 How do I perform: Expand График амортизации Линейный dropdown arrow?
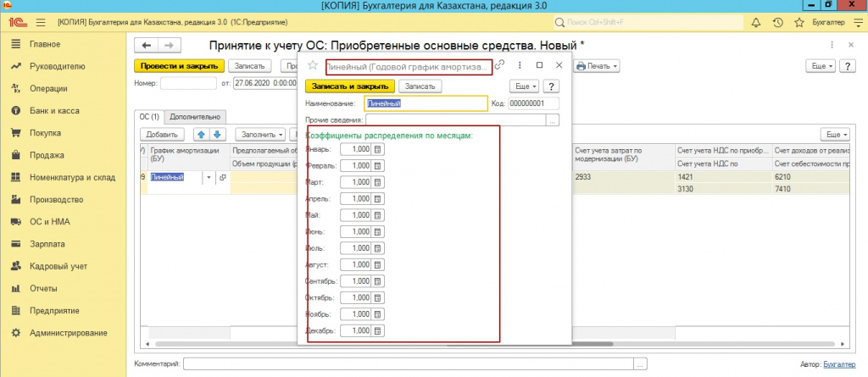coord(209,178)
